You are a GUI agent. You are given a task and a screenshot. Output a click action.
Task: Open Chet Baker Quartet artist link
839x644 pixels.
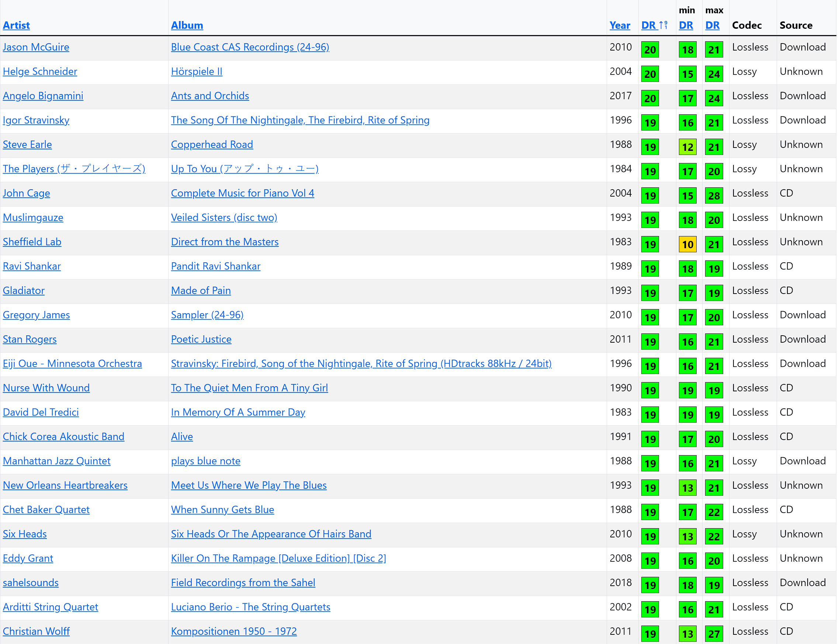(x=46, y=509)
